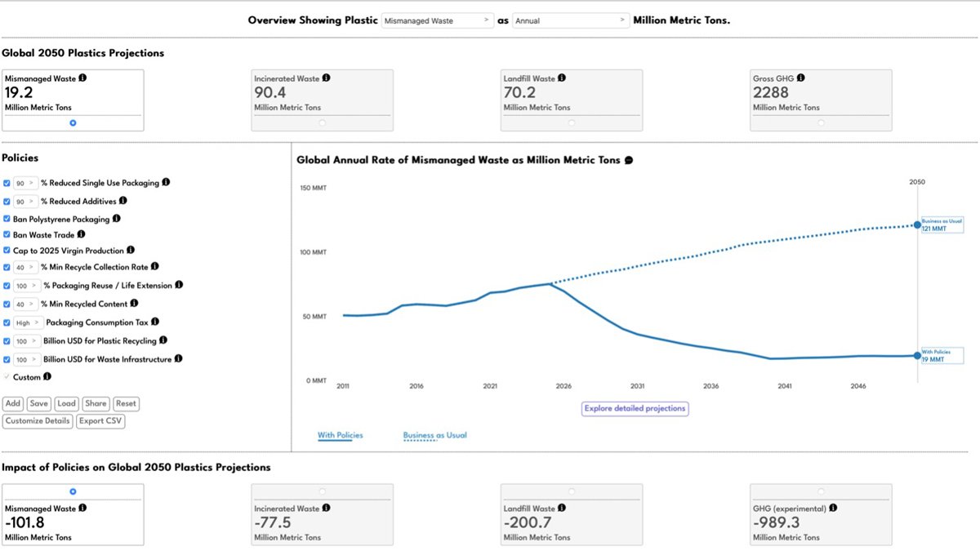Click the Export CSV button
The height and width of the screenshot is (560, 980).
pos(100,421)
